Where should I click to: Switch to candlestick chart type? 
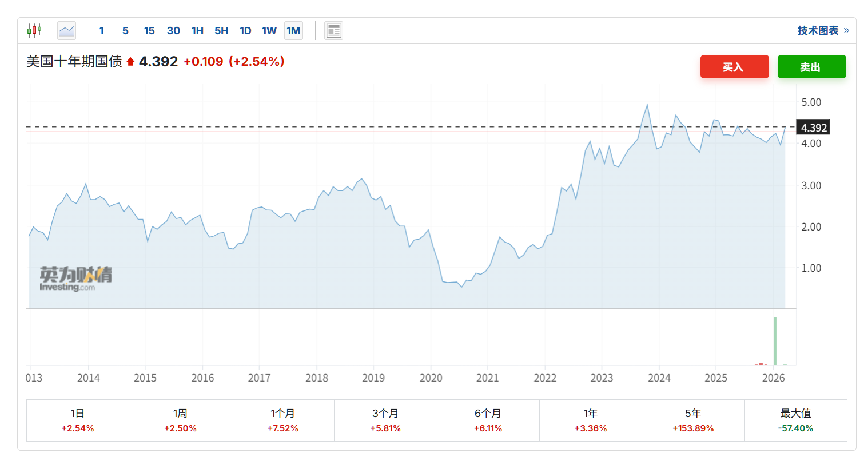(x=34, y=30)
